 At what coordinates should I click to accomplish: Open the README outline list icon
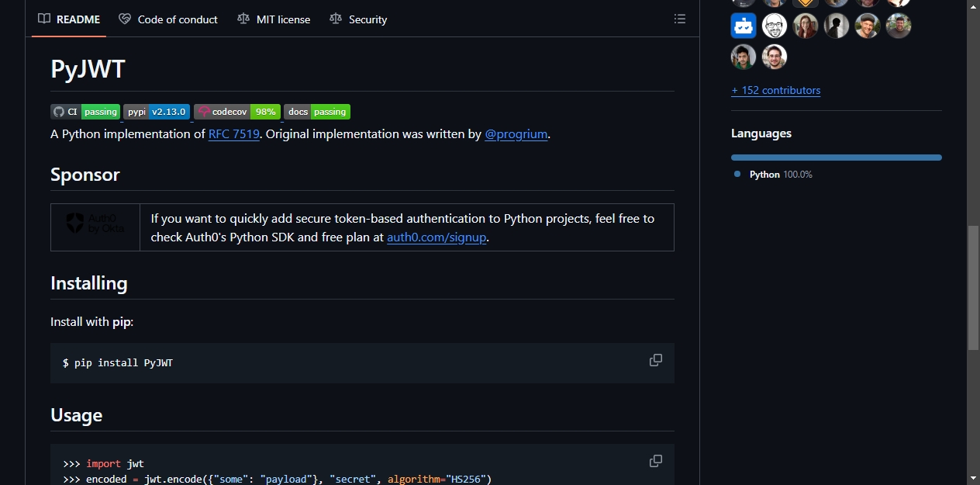pos(680,19)
